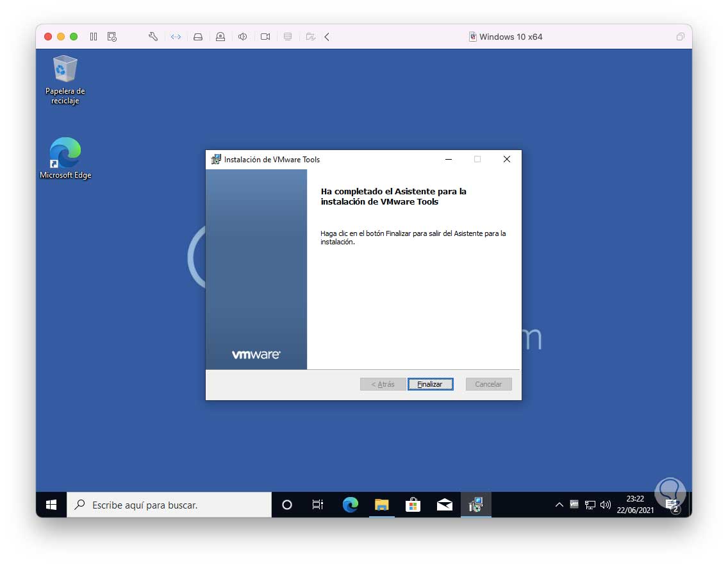Close the VMware Tools installer dialog
Screen dimensions: 728x565
coord(506,160)
